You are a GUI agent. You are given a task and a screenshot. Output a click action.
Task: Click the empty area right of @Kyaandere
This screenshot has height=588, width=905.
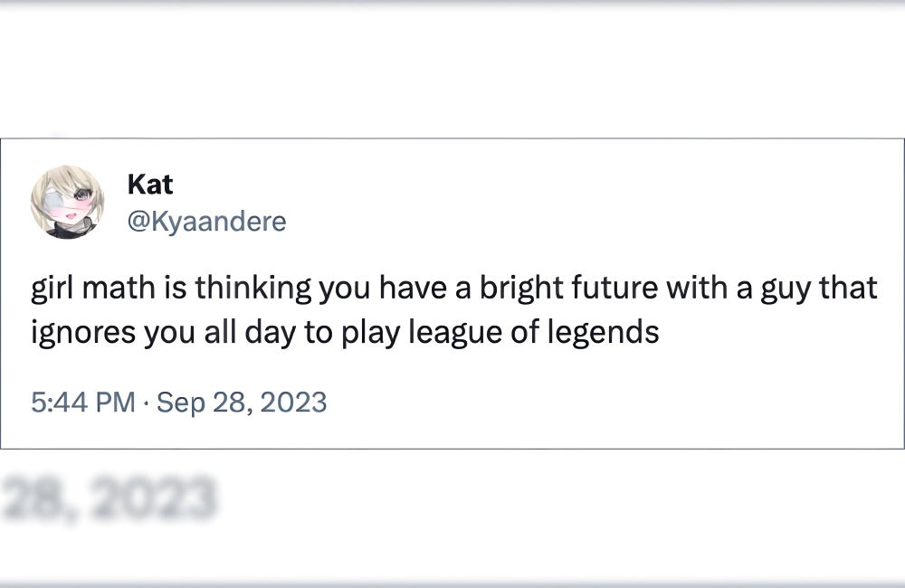(x=543, y=222)
